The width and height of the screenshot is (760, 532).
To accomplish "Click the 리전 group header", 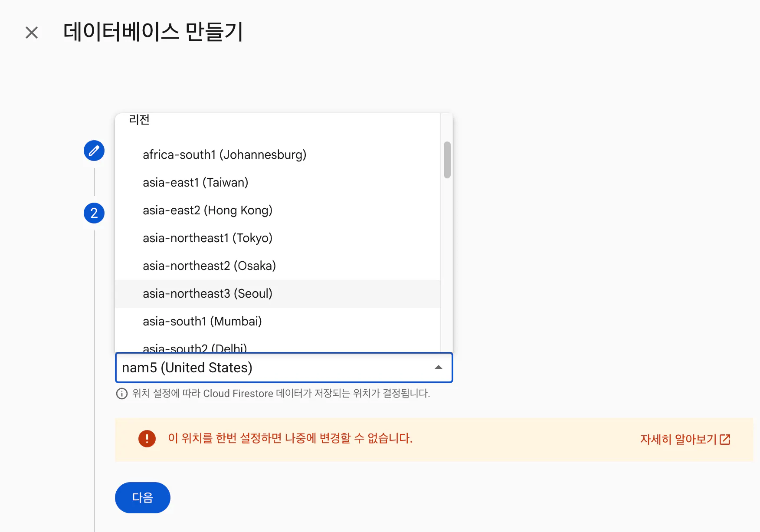I will pos(139,120).
